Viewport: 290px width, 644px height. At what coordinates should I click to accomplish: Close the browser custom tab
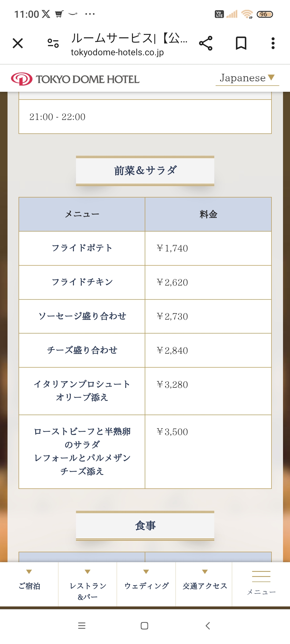click(18, 43)
